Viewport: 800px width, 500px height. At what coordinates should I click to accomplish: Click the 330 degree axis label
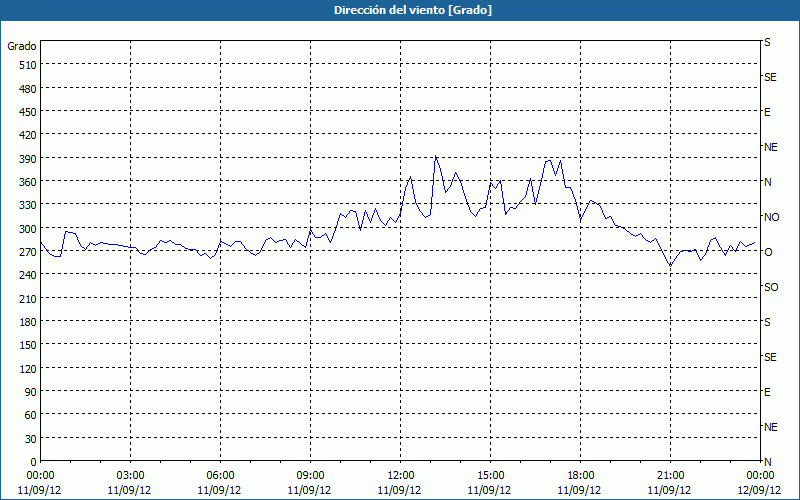click(28, 205)
